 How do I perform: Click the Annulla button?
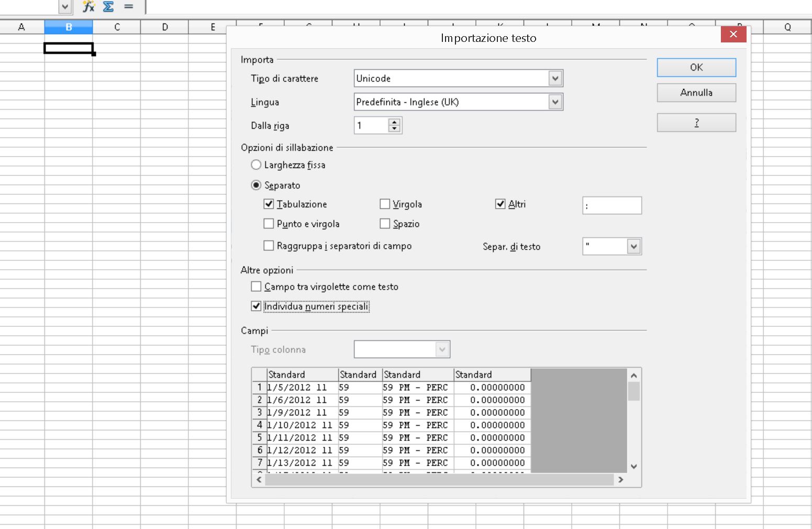(x=696, y=93)
